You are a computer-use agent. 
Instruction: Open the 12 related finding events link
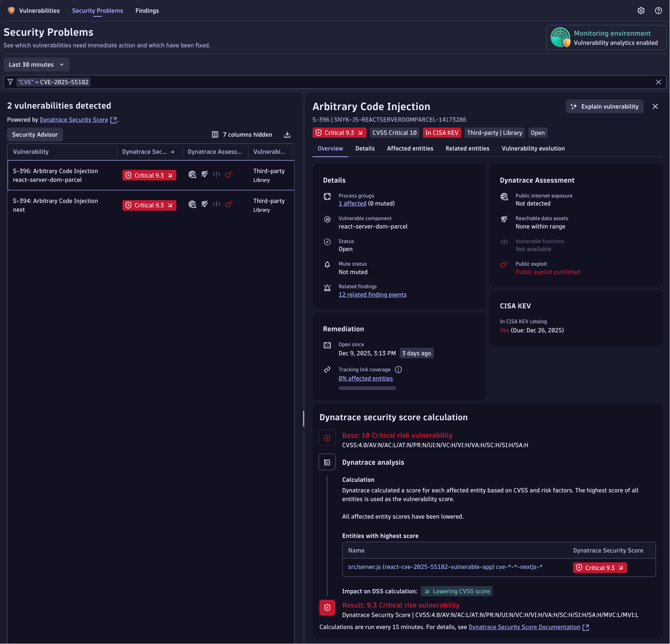(372, 294)
